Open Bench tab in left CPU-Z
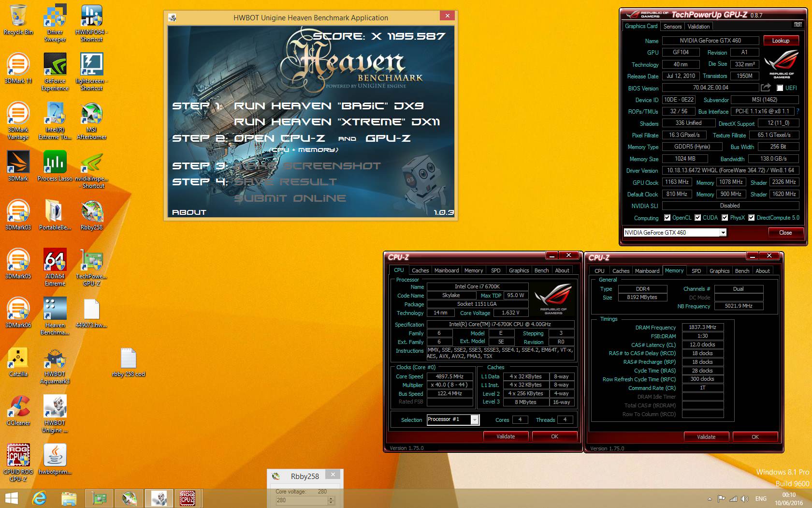Image resolution: width=812 pixels, height=508 pixels. point(541,270)
